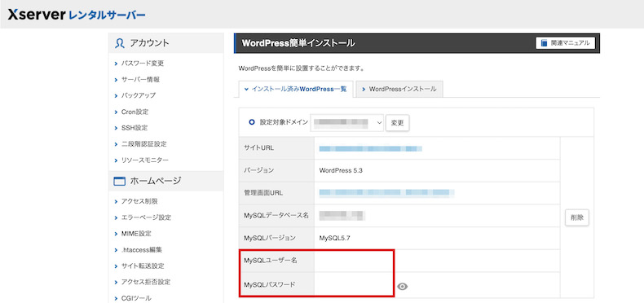
Task: Click the WordPress簡単インストール heading
Action: 298,43
